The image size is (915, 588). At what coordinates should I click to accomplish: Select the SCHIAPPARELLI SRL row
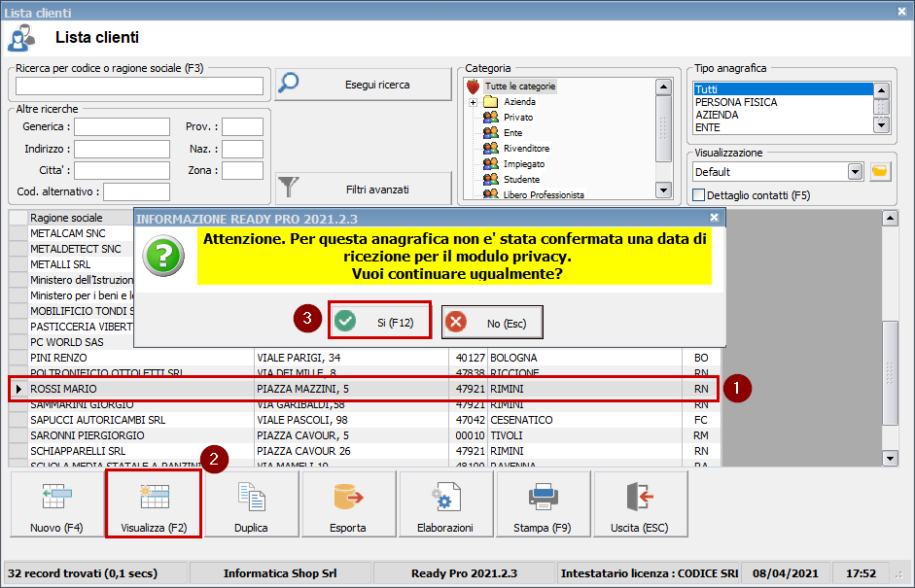[365, 451]
